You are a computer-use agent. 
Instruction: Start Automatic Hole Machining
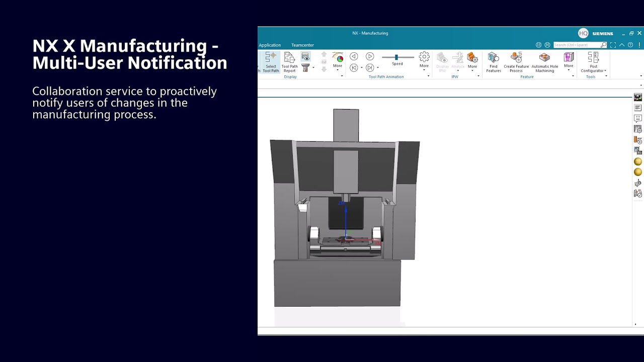pyautogui.click(x=545, y=62)
